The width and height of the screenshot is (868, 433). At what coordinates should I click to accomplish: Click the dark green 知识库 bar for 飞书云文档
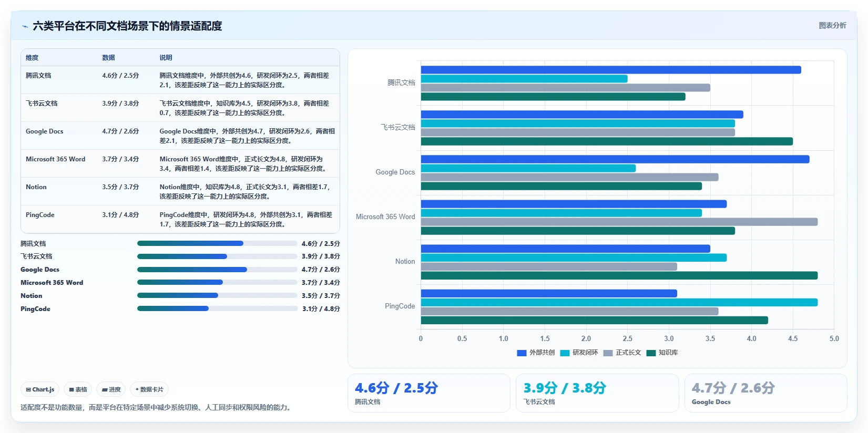[607, 141]
